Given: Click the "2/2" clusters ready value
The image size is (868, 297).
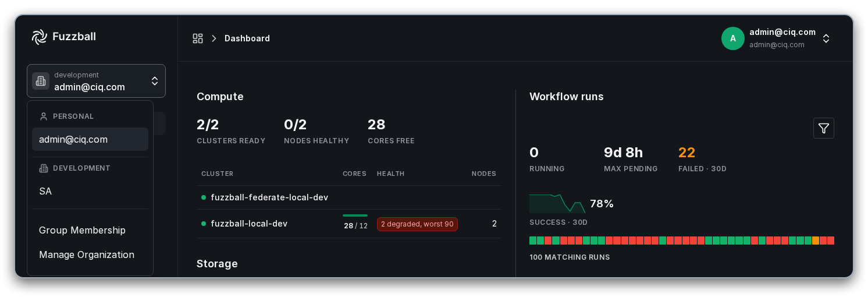Looking at the screenshot, I should 208,125.
